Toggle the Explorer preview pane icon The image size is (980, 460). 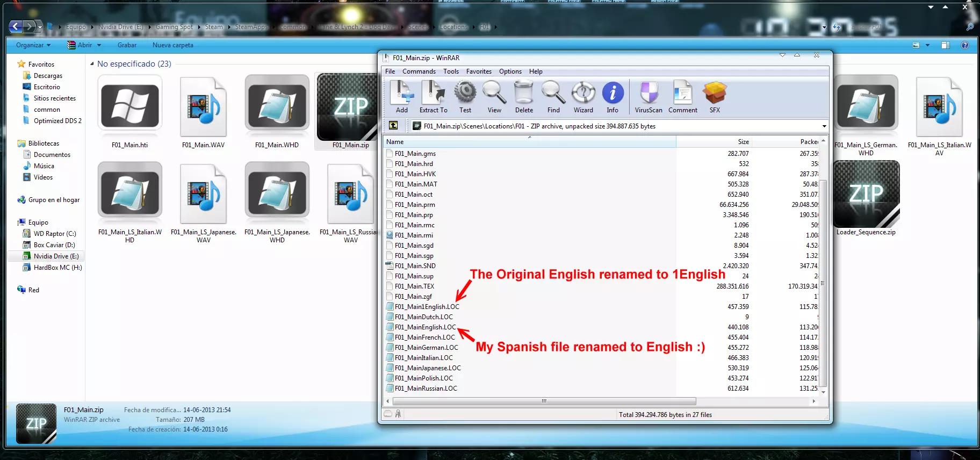coord(946,45)
